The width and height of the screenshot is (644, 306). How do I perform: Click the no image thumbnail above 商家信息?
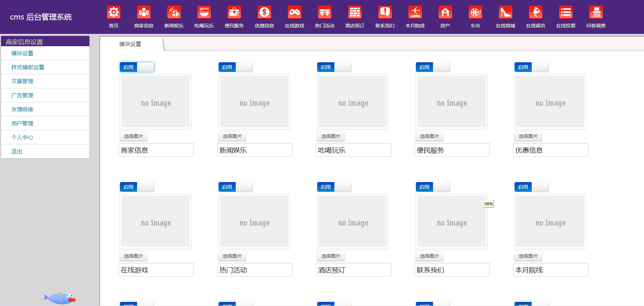tap(156, 102)
